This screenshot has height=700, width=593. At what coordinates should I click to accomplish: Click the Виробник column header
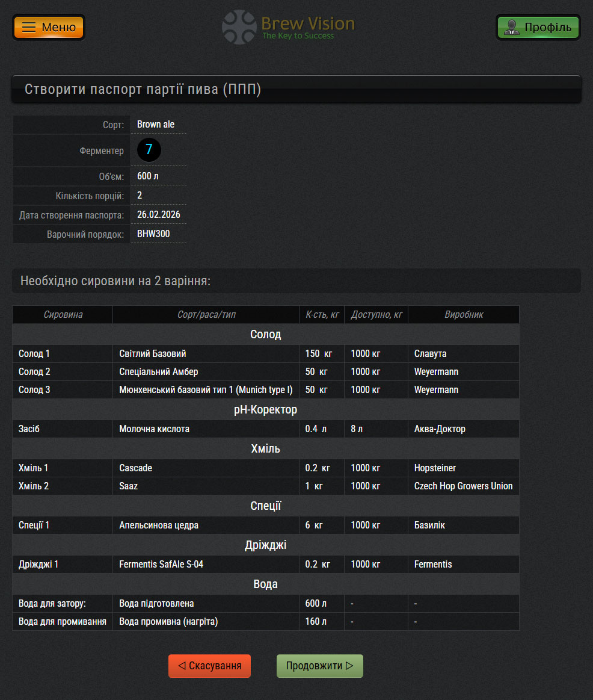(463, 315)
